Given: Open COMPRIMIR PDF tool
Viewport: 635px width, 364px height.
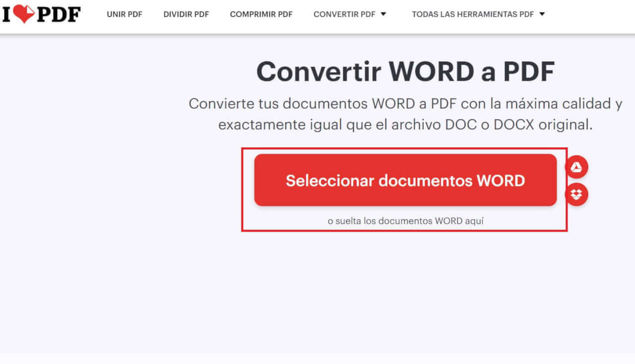Looking at the screenshot, I should coord(261,14).
